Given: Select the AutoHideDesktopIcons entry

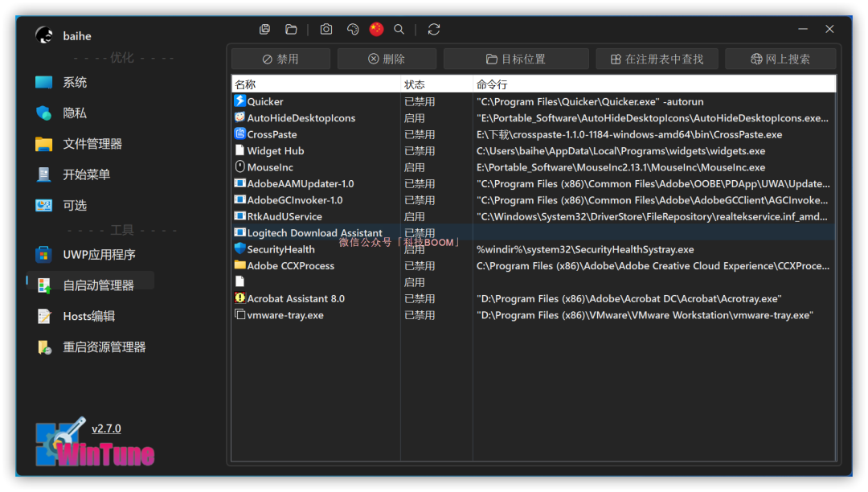Looking at the screenshot, I should tap(534, 118).
